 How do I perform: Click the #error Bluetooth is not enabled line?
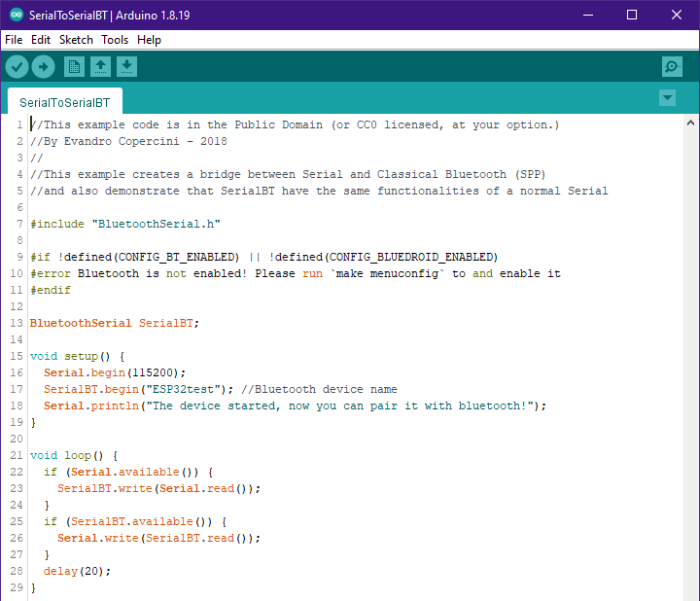pos(296,273)
